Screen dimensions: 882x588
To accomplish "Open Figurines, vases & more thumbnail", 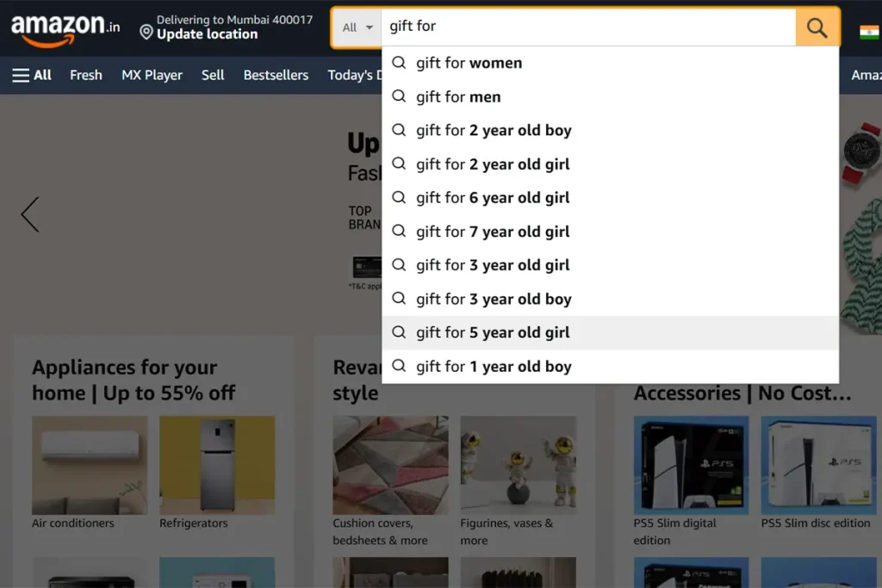I will coord(518,465).
